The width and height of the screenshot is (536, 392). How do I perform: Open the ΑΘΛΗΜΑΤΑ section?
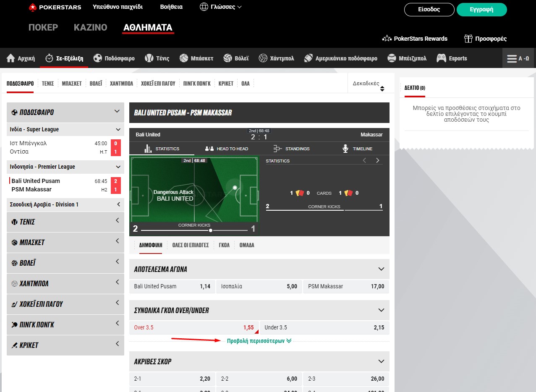tap(148, 28)
